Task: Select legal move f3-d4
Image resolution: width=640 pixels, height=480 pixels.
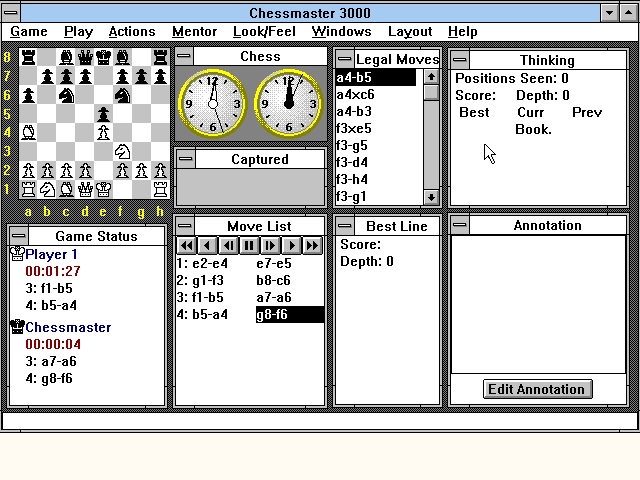Action: 376,162
